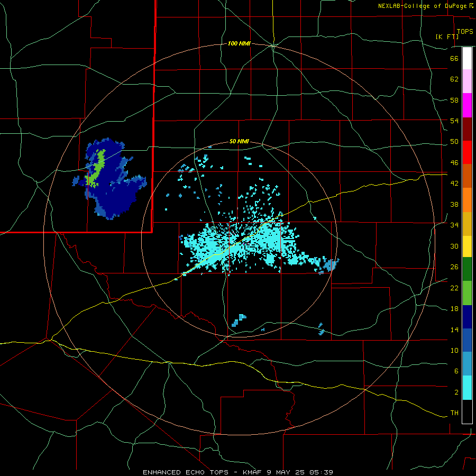The image size is (476, 476).
Task: Click the 38 legend value
Action: tap(454, 204)
